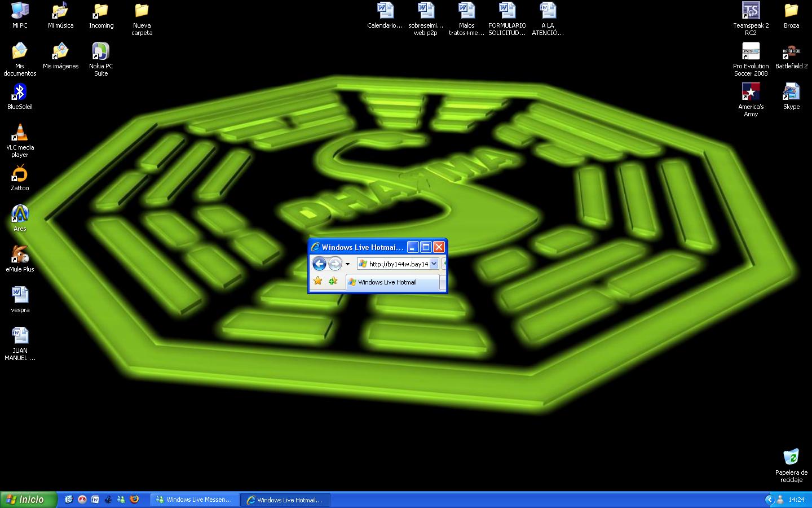This screenshot has height=508, width=812.
Task: Open the recent pages dropdown arrow
Action: 347,264
